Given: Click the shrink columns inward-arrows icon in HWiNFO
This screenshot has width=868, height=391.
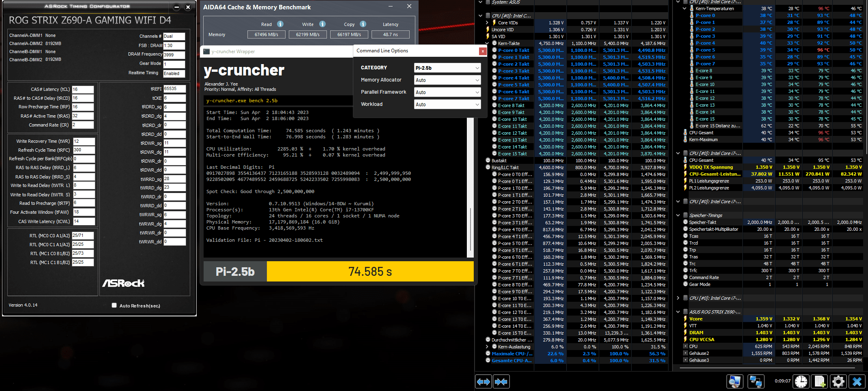Looking at the screenshot, I should (501, 382).
